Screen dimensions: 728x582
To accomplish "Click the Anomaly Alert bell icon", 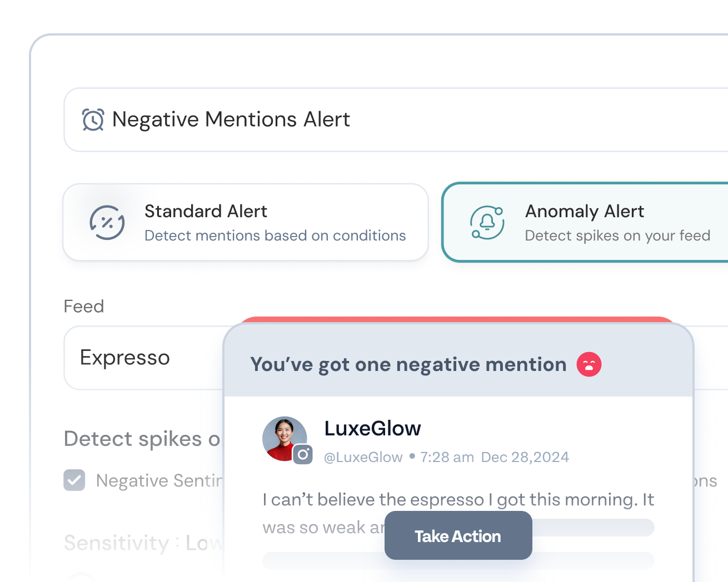I will [487, 223].
